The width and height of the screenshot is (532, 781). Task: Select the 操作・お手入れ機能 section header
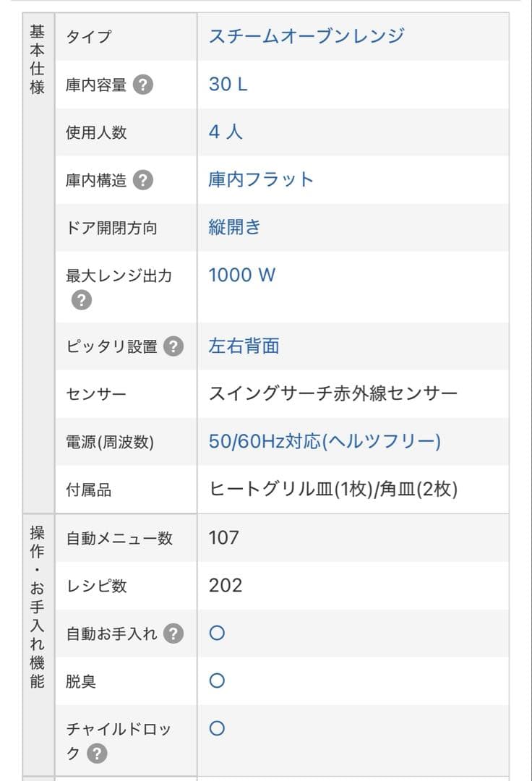pyautogui.click(x=38, y=606)
